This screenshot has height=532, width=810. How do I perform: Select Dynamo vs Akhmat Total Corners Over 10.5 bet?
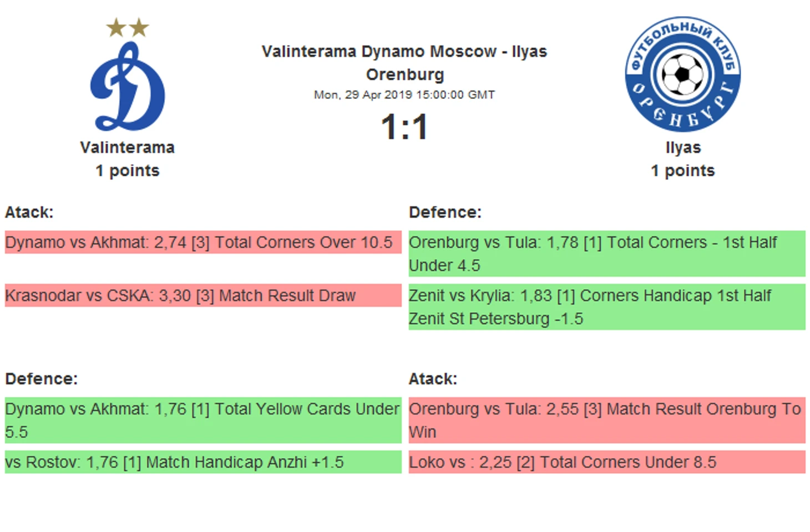(x=203, y=242)
